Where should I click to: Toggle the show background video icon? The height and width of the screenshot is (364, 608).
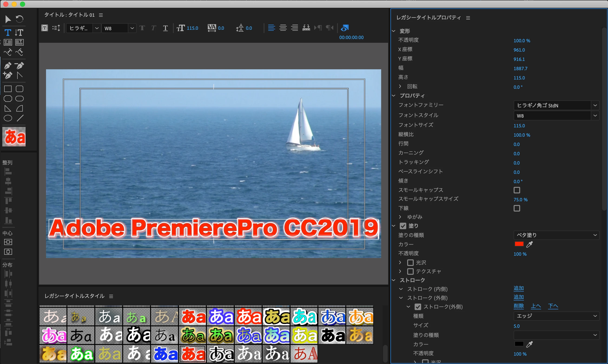pos(345,28)
